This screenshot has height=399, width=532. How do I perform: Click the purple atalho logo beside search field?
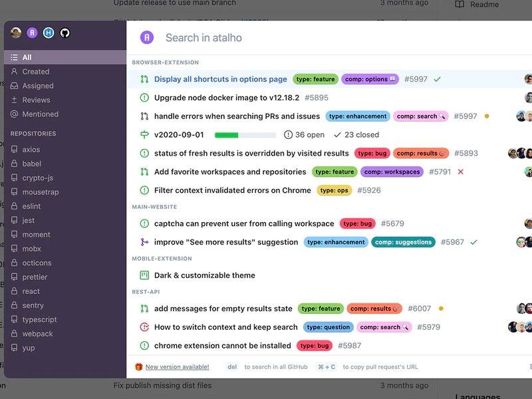pyautogui.click(x=147, y=37)
